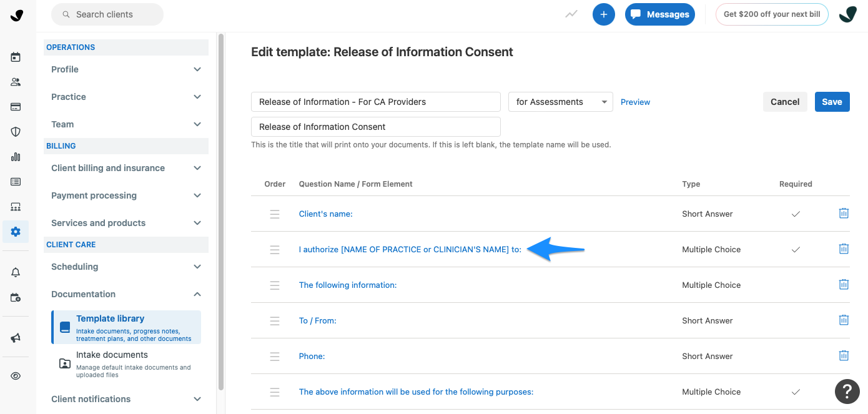The width and height of the screenshot is (868, 414).
Task: Click the megaphone marketing icon
Action: 15,337
